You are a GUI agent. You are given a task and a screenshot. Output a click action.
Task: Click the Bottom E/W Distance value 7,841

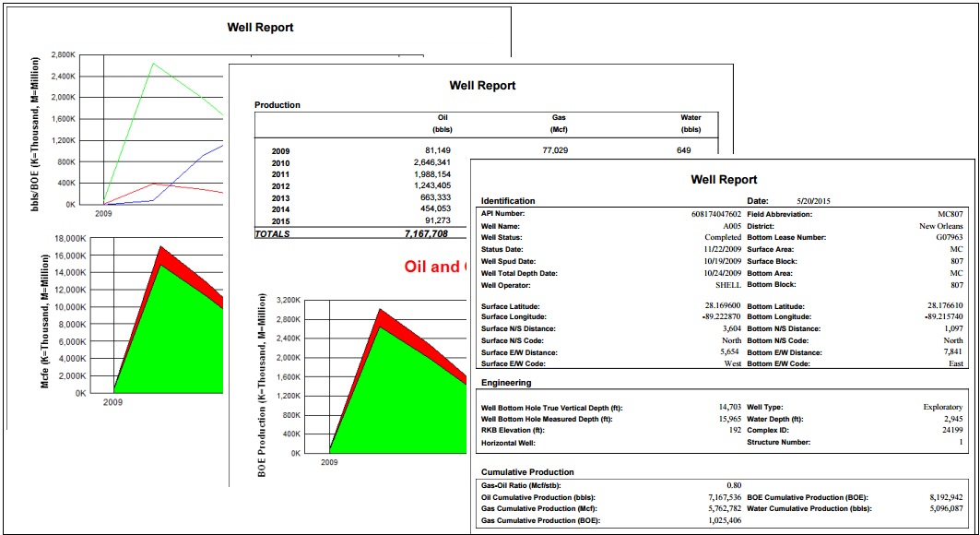tap(954, 352)
